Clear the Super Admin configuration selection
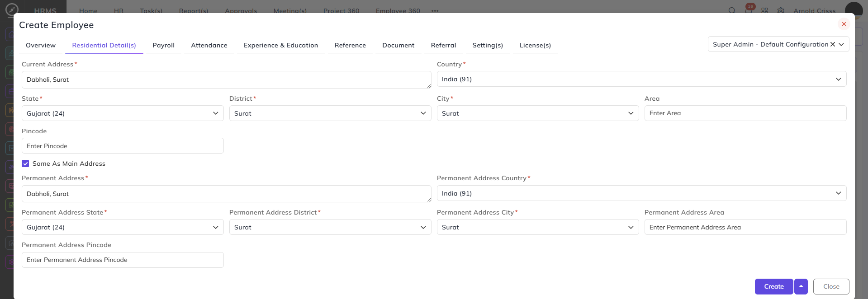 click(x=832, y=44)
